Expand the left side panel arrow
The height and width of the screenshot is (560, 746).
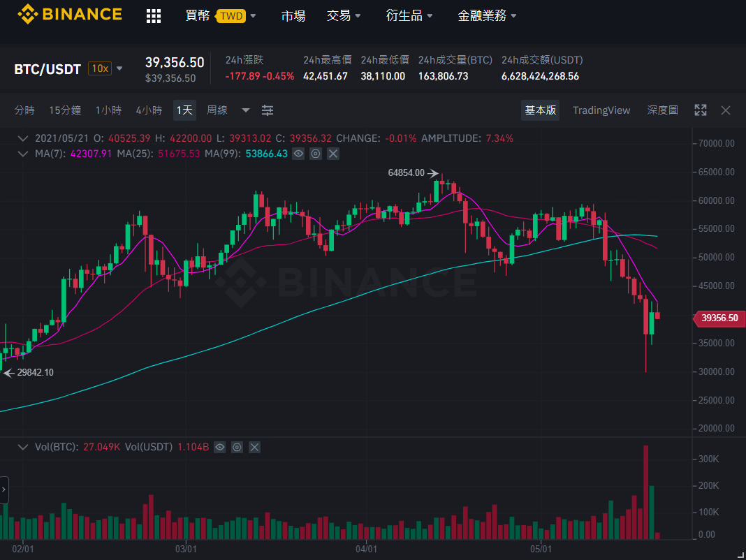tap(3, 489)
